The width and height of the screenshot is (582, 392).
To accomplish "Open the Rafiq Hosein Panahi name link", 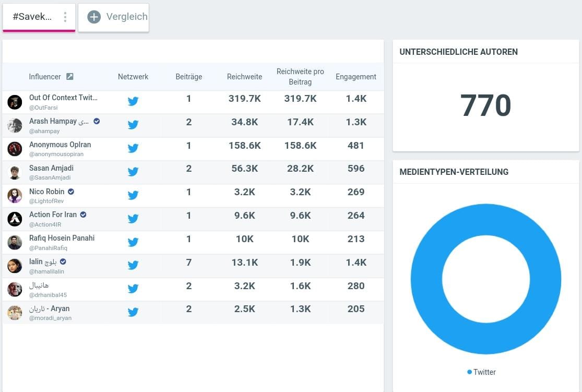I will [x=62, y=238].
